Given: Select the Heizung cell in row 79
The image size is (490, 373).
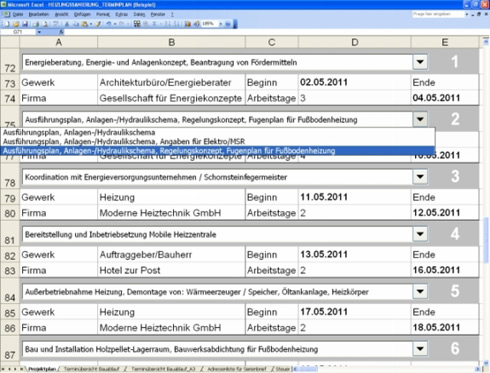Looking at the screenshot, I should coord(171,197).
